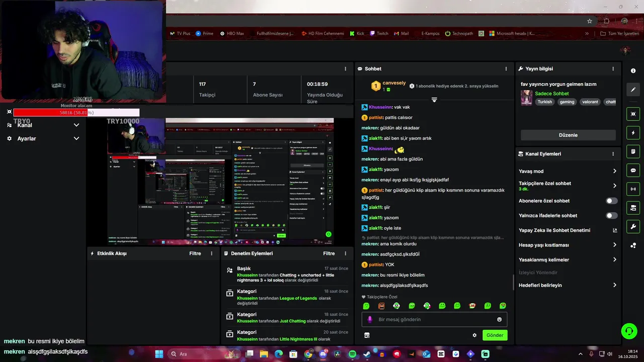Open session stats panel three-dot menu

[x=345, y=69]
